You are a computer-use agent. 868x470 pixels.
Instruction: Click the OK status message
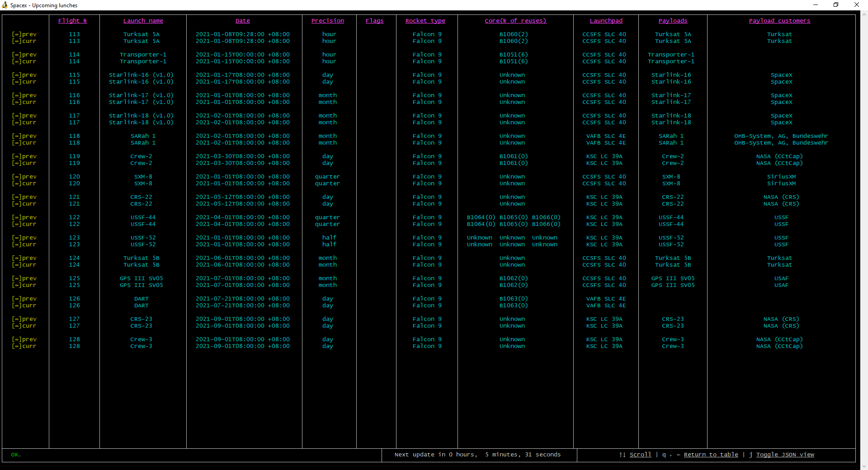pos(16,455)
